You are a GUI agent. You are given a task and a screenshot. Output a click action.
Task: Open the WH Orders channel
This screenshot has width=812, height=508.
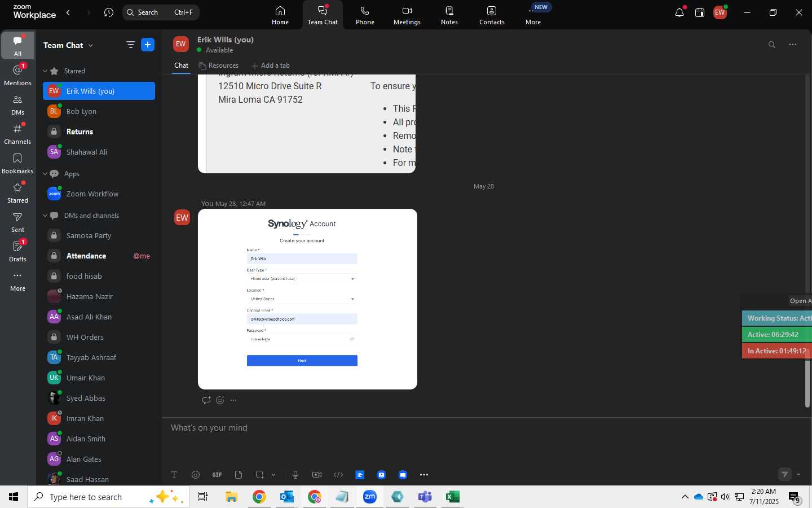click(99, 337)
